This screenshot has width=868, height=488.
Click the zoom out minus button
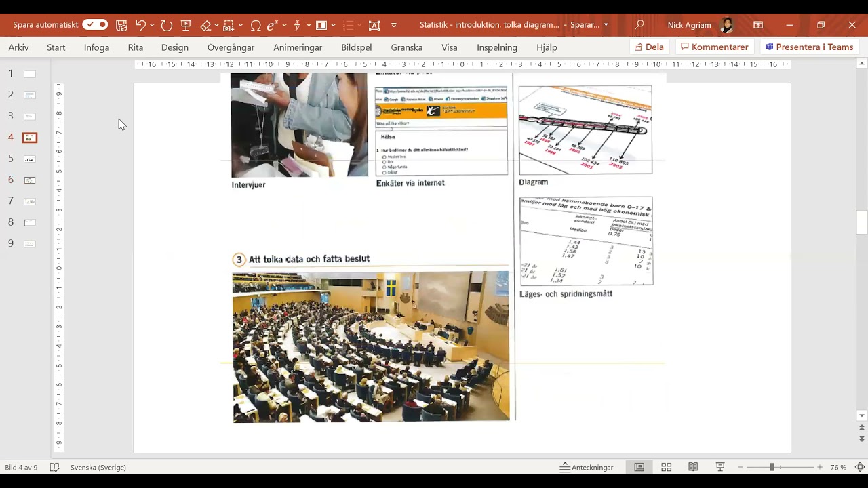[x=741, y=468]
